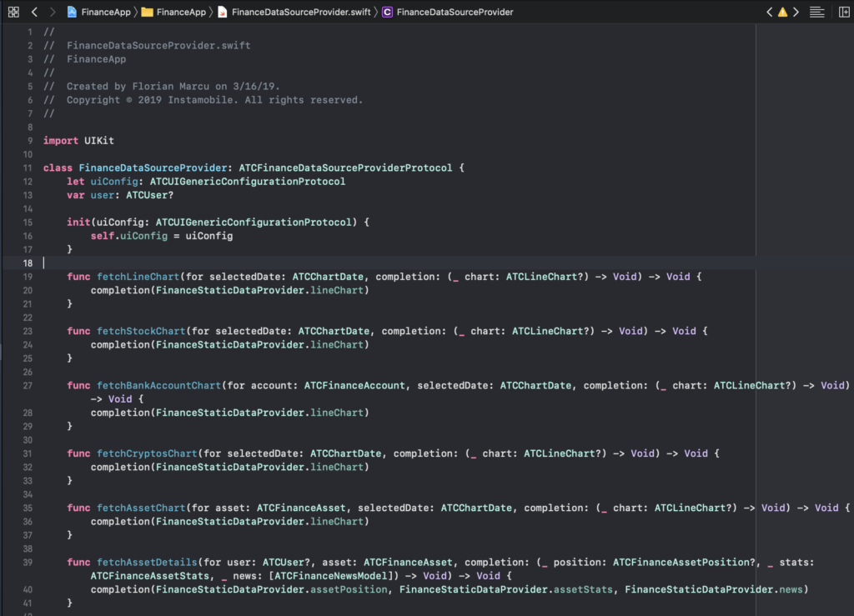This screenshot has width=854, height=616.
Task: Click fetchBankAccountChart function name
Action: (158, 385)
